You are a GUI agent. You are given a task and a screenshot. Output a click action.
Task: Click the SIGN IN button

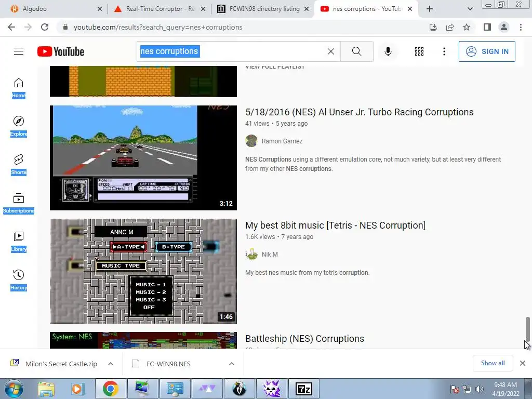[x=487, y=51]
